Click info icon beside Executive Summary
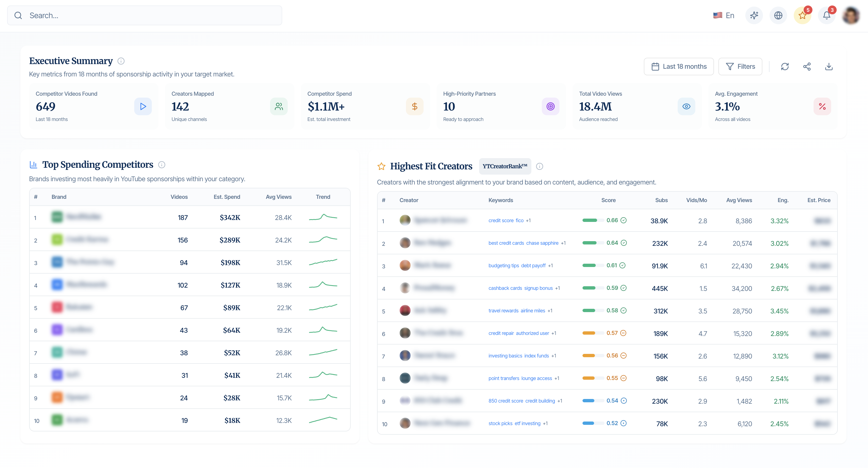 click(121, 61)
